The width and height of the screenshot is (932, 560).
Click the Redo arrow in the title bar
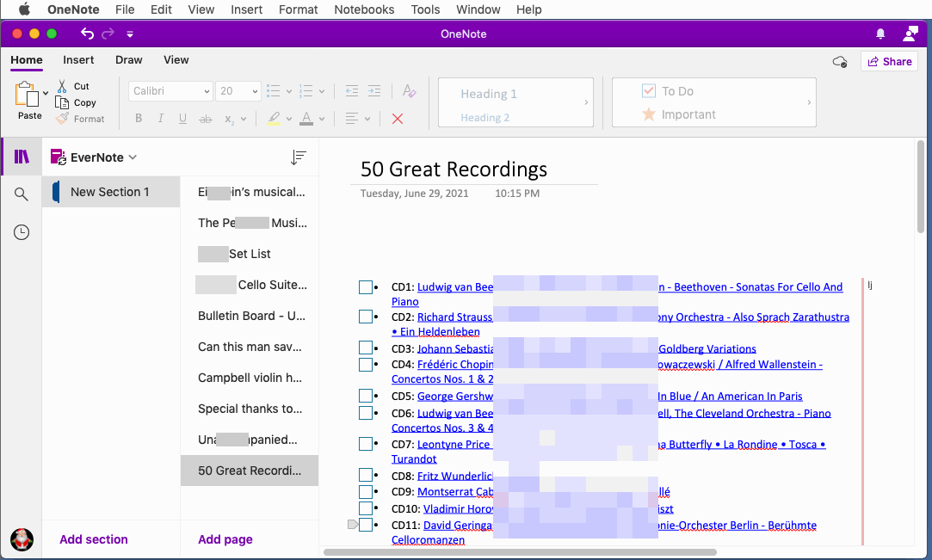point(108,34)
